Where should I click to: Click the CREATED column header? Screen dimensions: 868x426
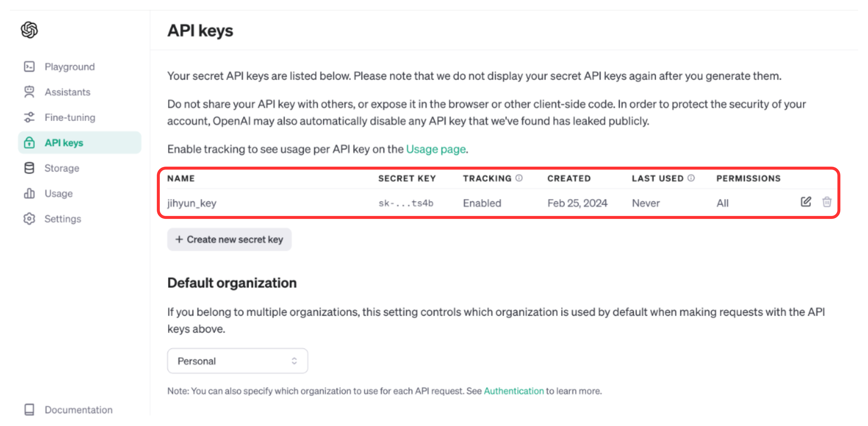point(569,178)
